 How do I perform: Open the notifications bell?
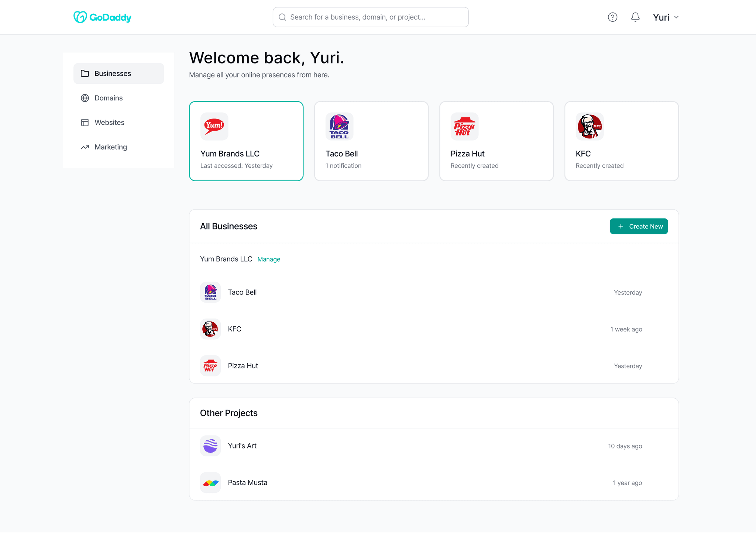coord(635,17)
